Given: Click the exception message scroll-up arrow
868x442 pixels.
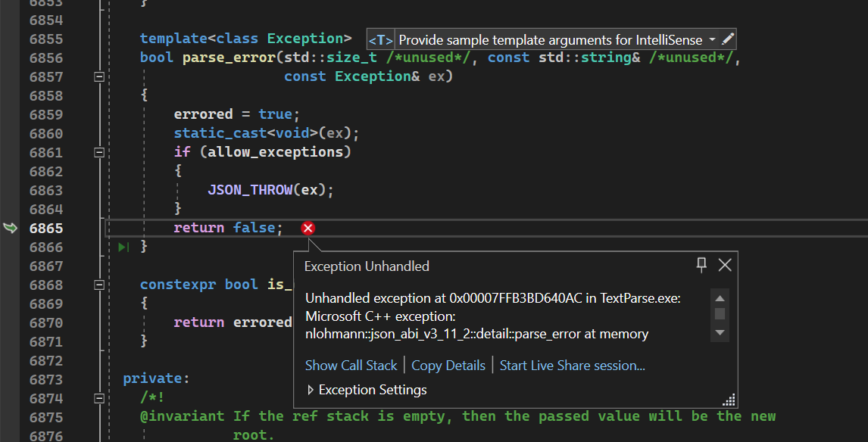Looking at the screenshot, I should (x=720, y=298).
